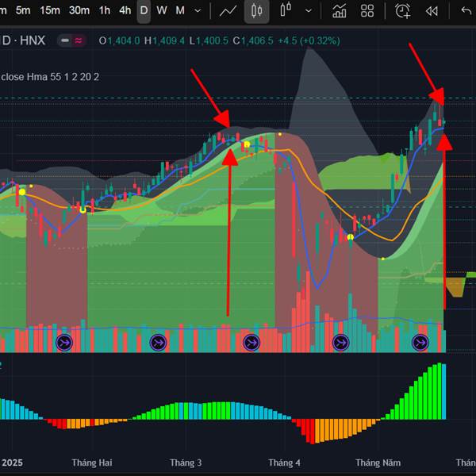The height and width of the screenshot is (476, 476).
Task: Click the close price C1,406.5 value
Action: [253, 40]
